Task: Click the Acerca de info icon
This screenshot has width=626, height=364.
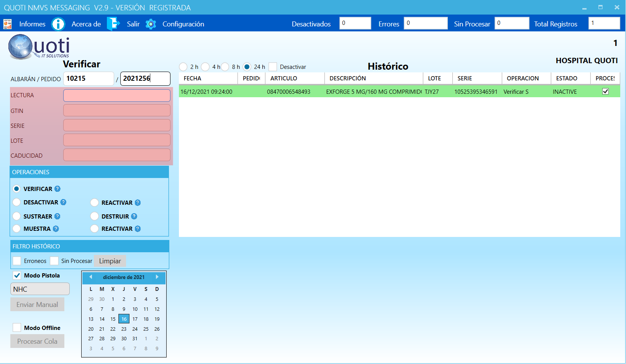Action: coord(58,24)
